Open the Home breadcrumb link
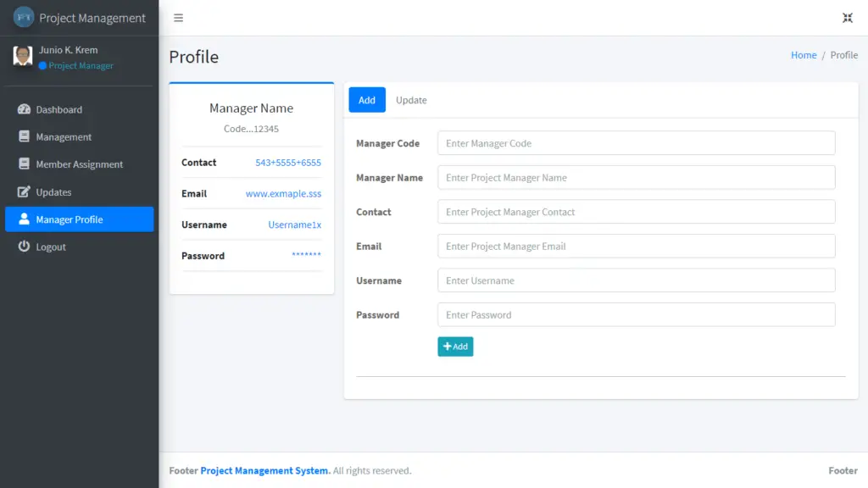The width and height of the screenshot is (868, 488). (804, 54)
